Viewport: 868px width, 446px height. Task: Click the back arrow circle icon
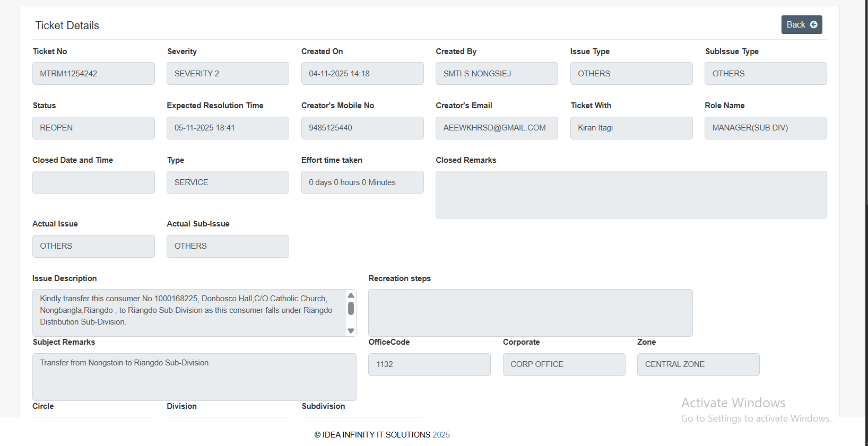[813, 25]
